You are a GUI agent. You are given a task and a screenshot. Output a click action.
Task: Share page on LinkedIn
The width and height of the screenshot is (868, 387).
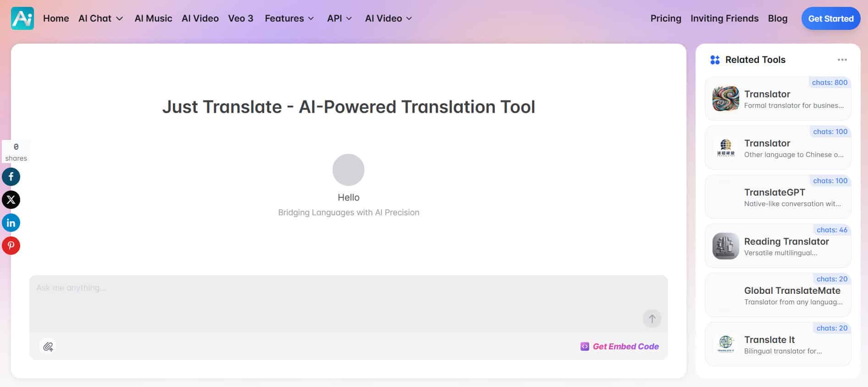tap(11, 223)
